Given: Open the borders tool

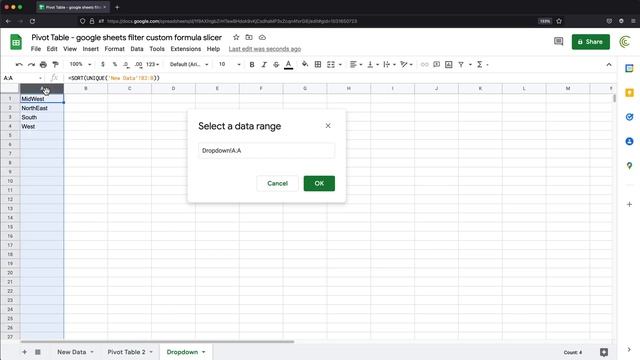Looking at the screenshot, I should point(318,64).
